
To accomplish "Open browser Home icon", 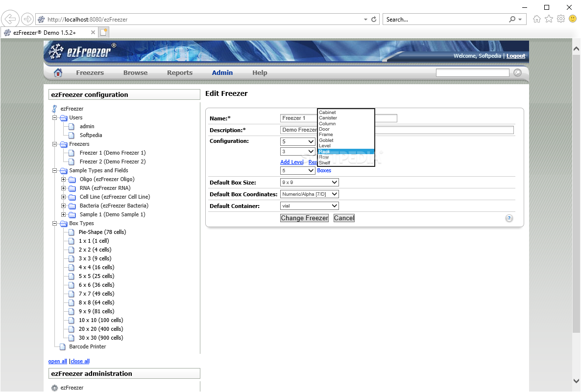I will (x=536, y=19).
